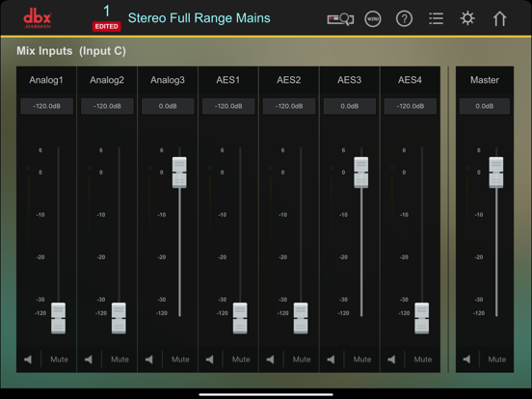Image resolution: width=532 pixels, height=399 pixels.
Task: Select the Analog1 gain value field
Action: click(46, 106)
